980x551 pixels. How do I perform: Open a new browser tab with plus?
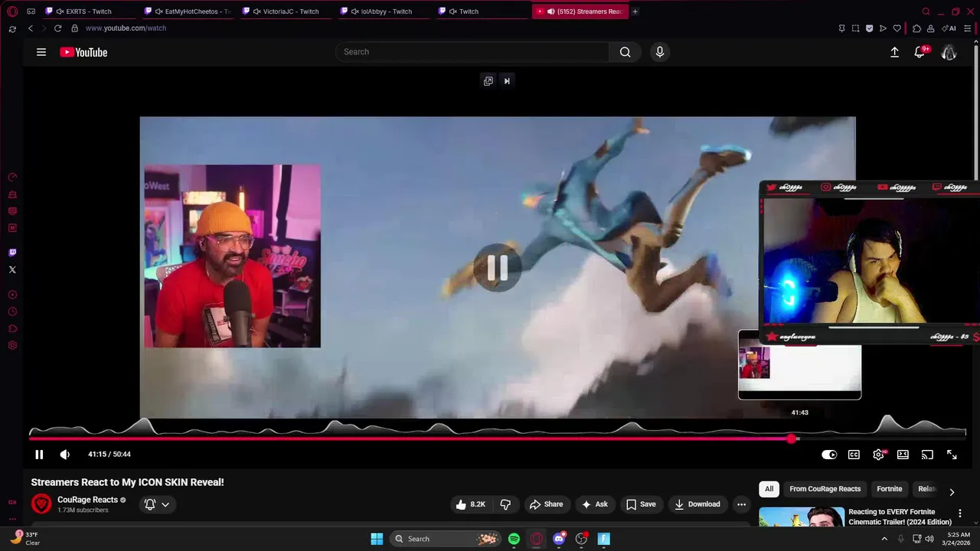(635, 11)
